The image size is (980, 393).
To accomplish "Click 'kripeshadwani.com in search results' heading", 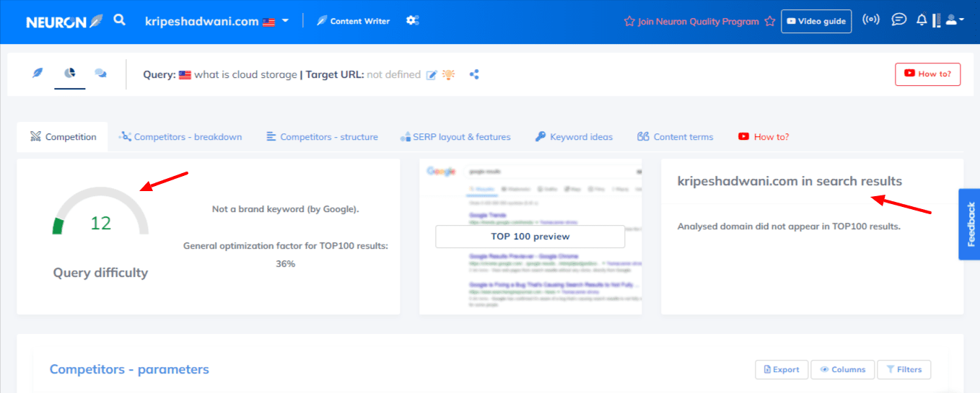I will [789, 181].
